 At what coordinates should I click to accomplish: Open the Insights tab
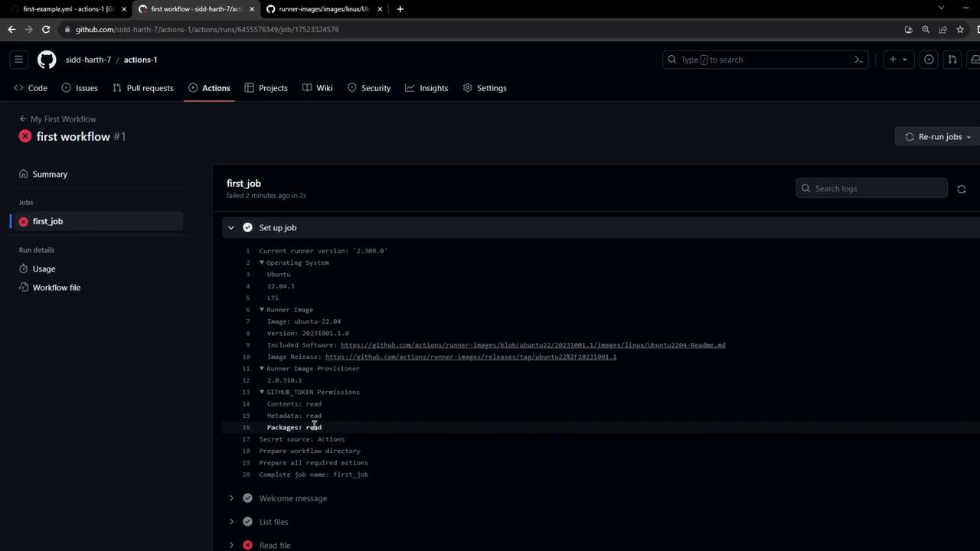pos(427,88)
